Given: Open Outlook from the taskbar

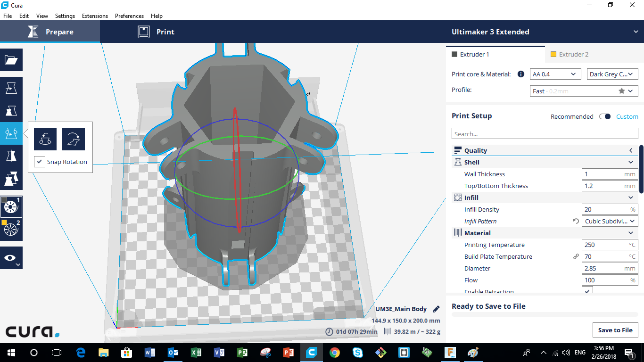Looking at the screenshot, I should coord(173,353).
